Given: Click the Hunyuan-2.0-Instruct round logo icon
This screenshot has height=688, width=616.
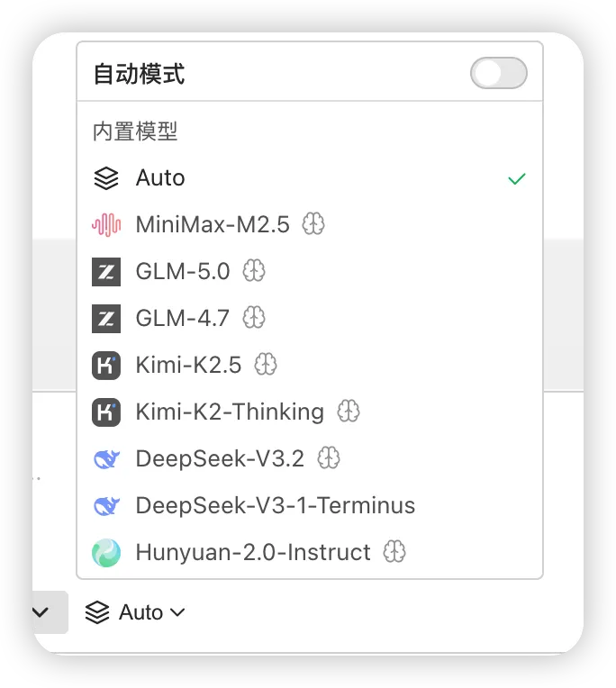Looking at the screenshot, I should click(106, 553).
